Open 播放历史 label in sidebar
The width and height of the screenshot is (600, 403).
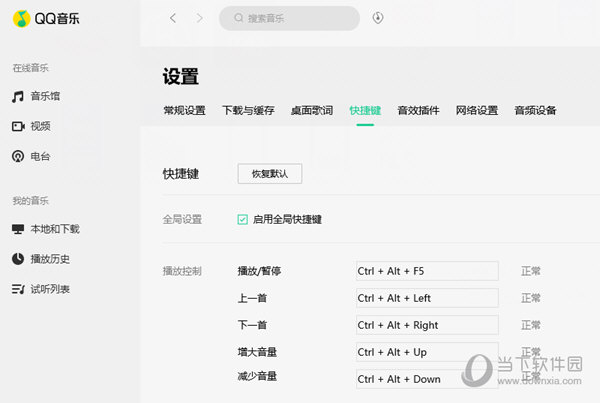click(x=50, y=259)
